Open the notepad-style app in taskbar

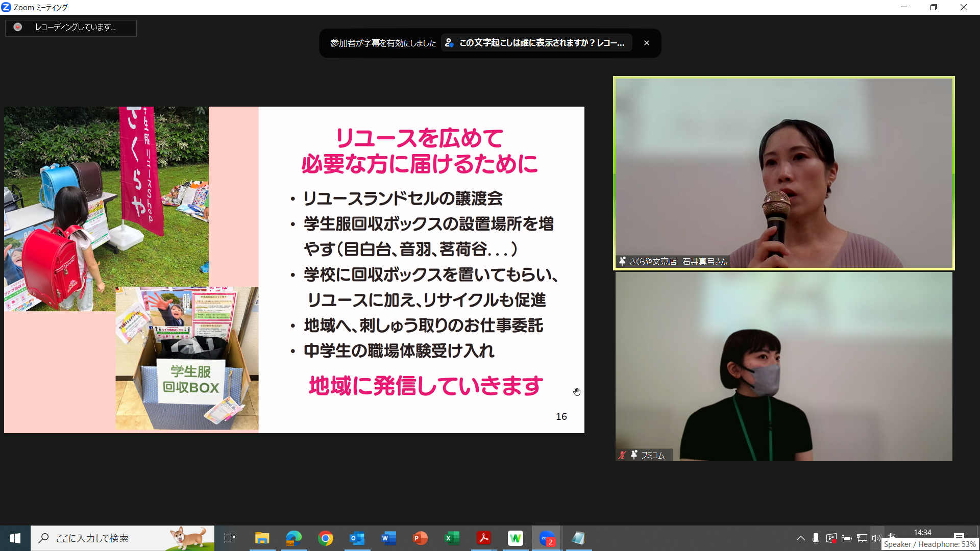click(x=578, y=538)
